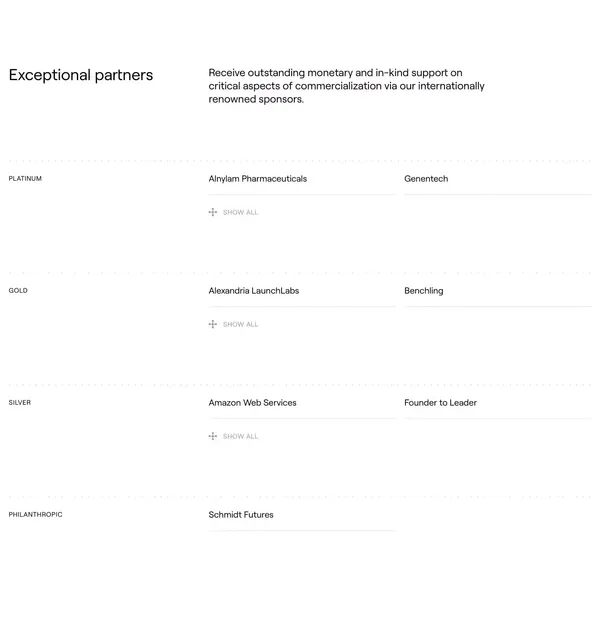The height and width of the screenshot is (621, 600).
Task: Click the Exceptional partners heading
Action: click(81, 75)
